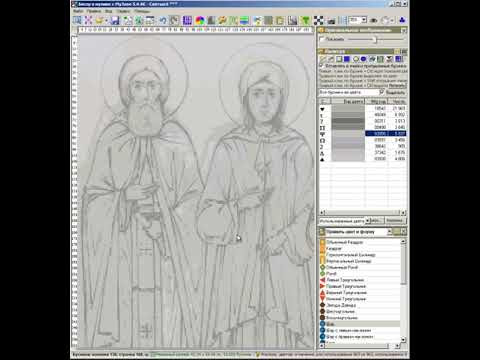Screen dimensions: 480x360
Task: Toggle the checkbox beside the select button
Action: pyautogui.click(x=382, y=92)
